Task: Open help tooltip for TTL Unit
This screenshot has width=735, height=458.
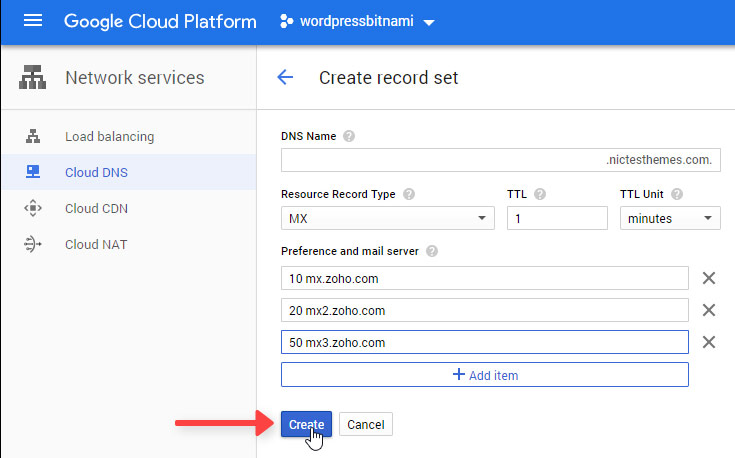Action: [677, 194]
